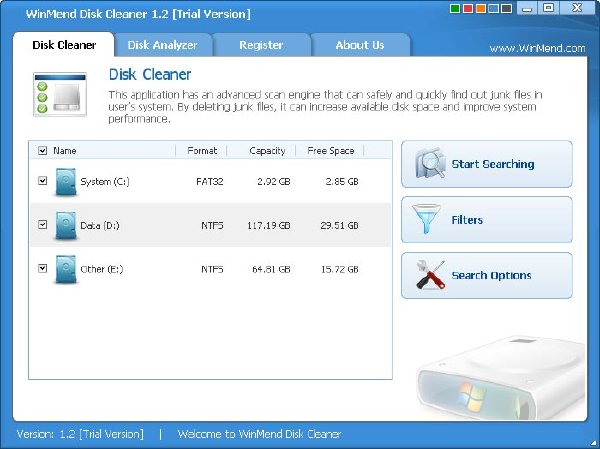Click the Version 1.2 status bar text
Viewport: 600px width, 449px height.
(x=80, y=434)
